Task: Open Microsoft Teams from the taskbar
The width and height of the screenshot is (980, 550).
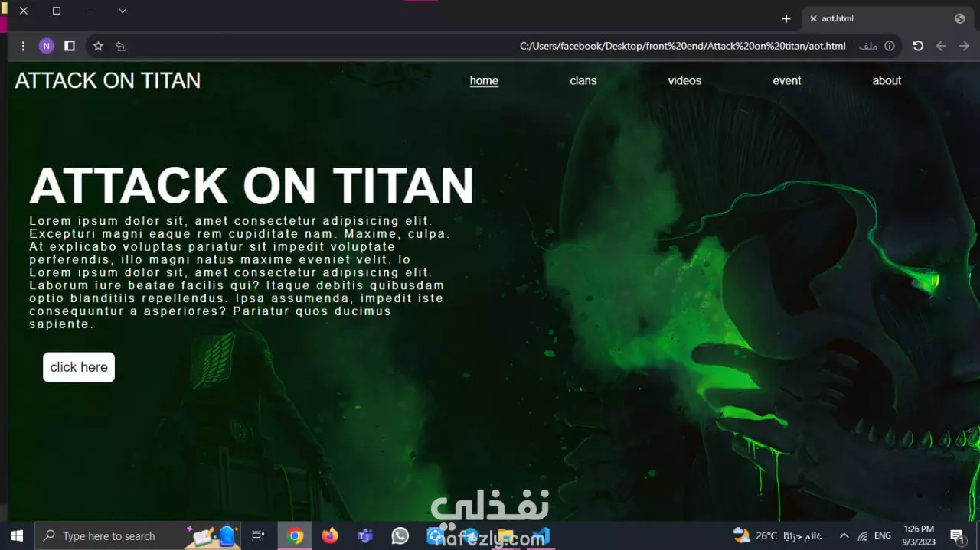Action: click(x=365, y=535)
